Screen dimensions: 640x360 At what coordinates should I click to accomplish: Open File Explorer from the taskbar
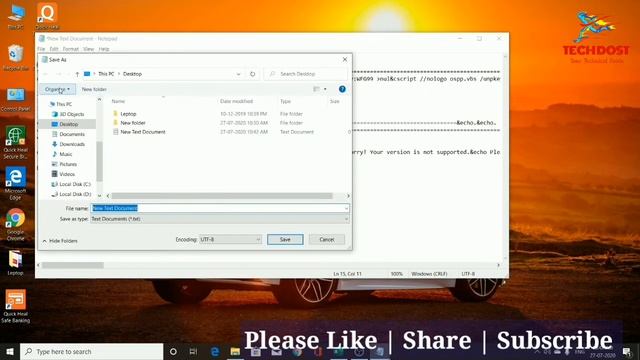click(235, 351)
